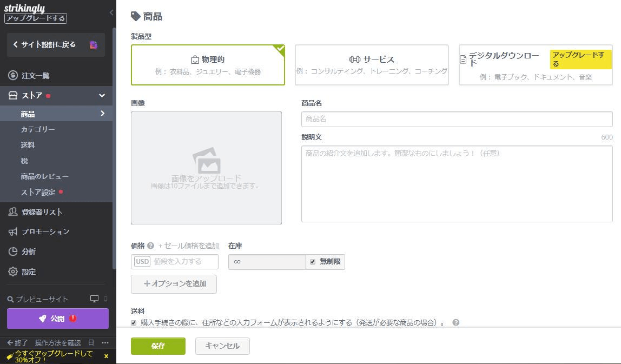Collapse the ストア section chevron
Screen dimensions: 621x364
pyautogui.click(x=101, y=95)
